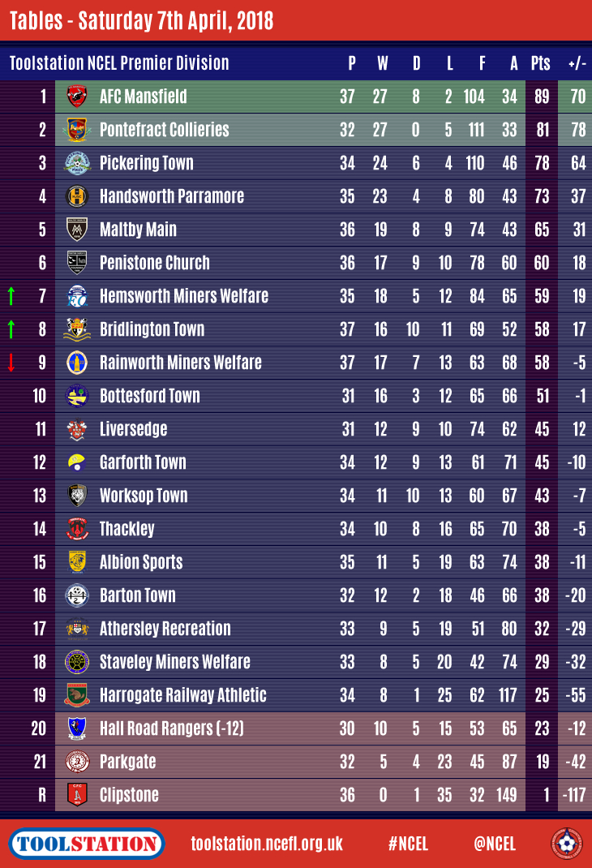Screen dimensions: 592x868
Task: Click the Handsworth Parramore badge
Action: click(x=77, y=196)
